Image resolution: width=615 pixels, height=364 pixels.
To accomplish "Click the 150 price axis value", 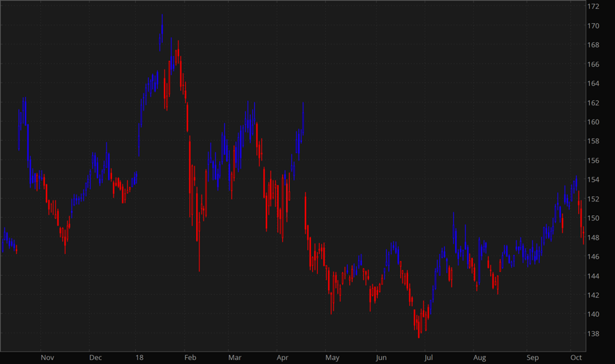I will pyautogui.click(x=593, y=219).
